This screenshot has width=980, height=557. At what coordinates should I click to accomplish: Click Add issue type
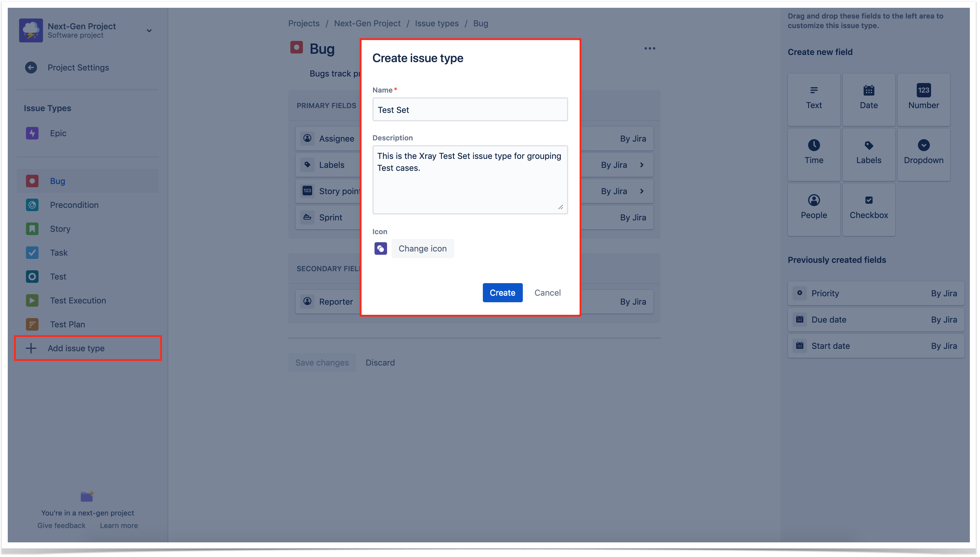coord(88,349)
